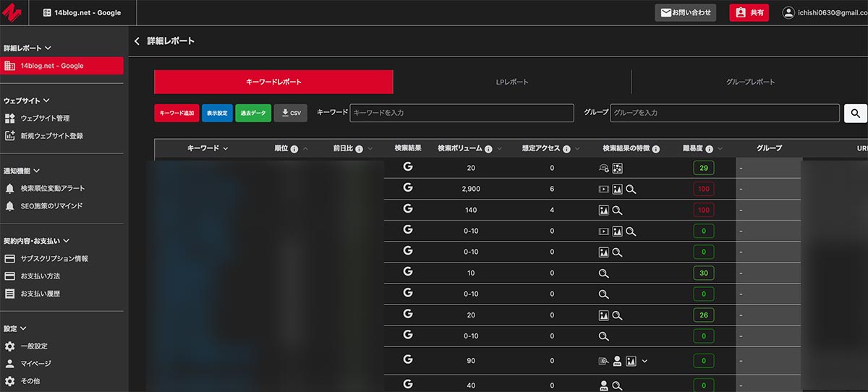This screenshot has height=392, width=868.
Task: Switch to the LPレポート tab
Action: tap(512, 82)
